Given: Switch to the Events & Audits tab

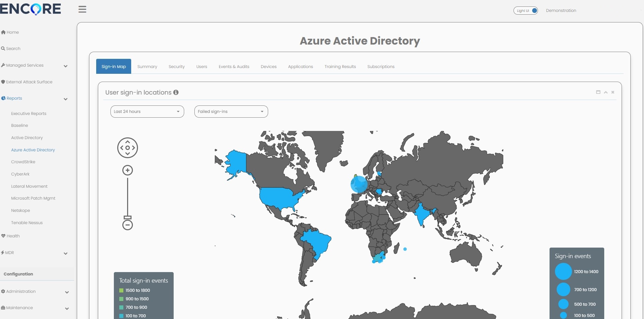Looking at the screenshot, I should [x=234, y=67].
